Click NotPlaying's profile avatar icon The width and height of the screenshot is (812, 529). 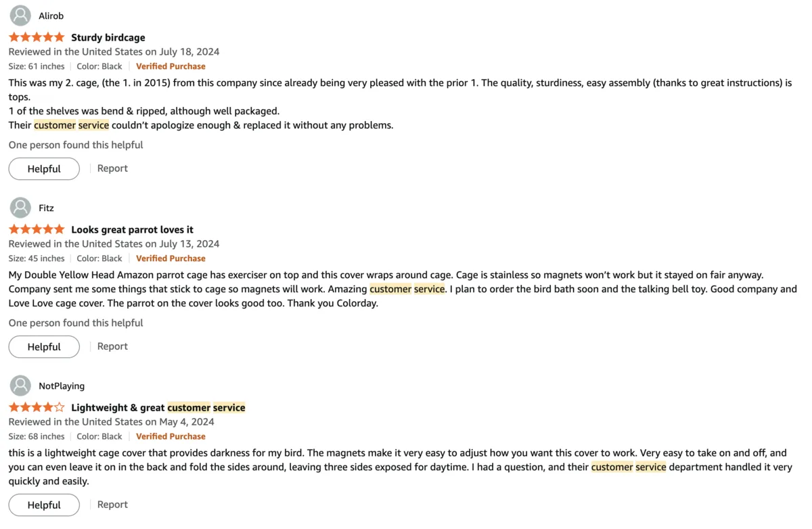pos(20,385)
